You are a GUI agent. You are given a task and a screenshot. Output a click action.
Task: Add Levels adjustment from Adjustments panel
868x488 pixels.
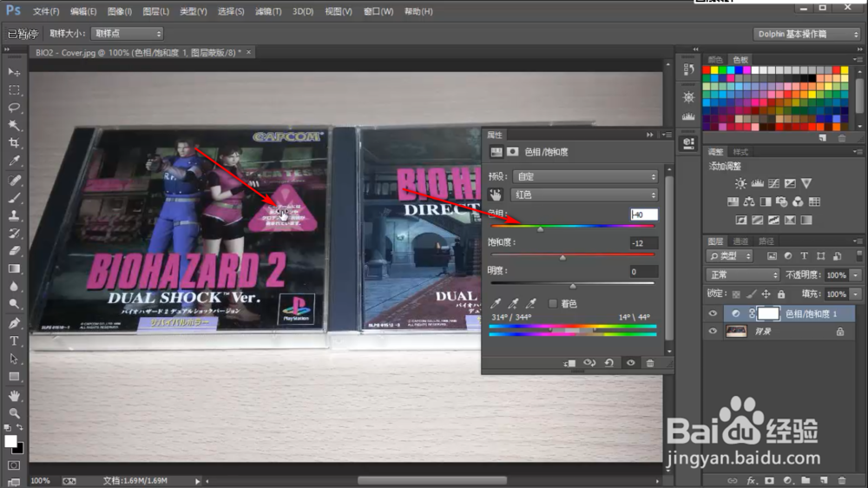point(757,183)
